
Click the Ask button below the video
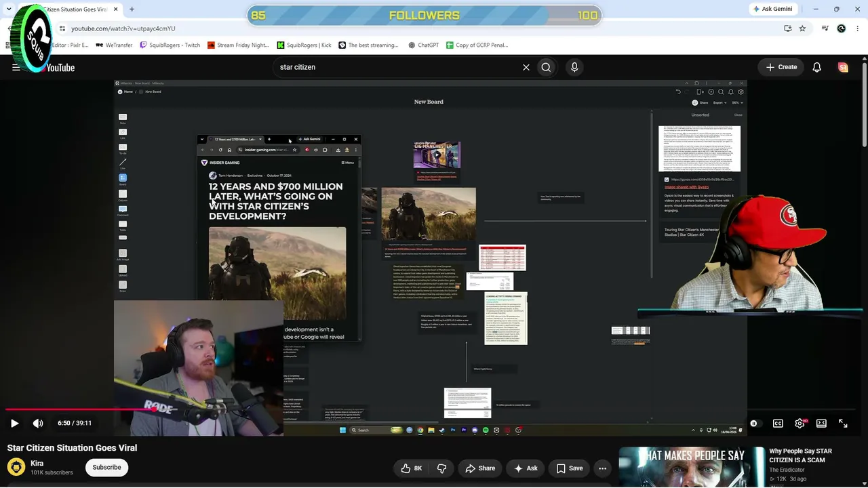coord(526,468)
